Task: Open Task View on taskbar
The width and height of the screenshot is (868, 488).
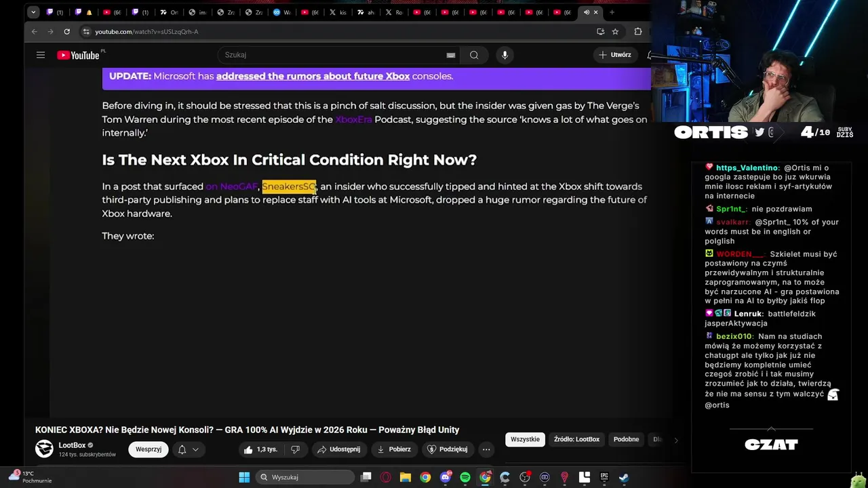Action: tap(366, 477)
